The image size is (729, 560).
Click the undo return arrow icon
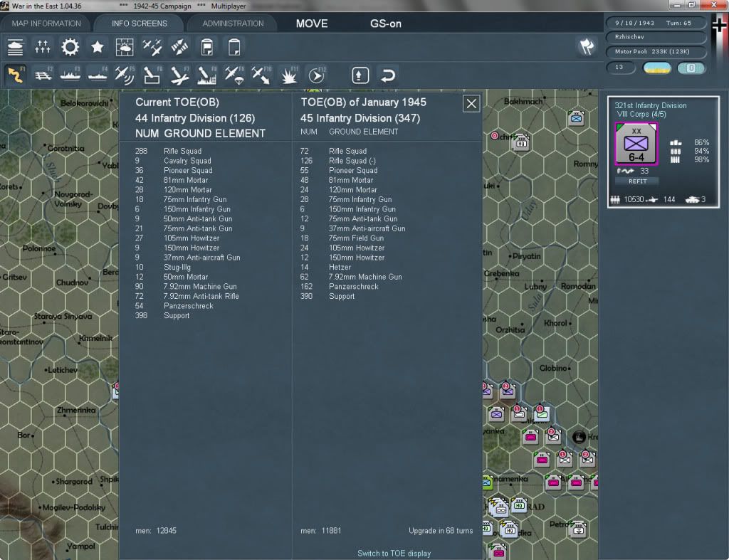387,75
